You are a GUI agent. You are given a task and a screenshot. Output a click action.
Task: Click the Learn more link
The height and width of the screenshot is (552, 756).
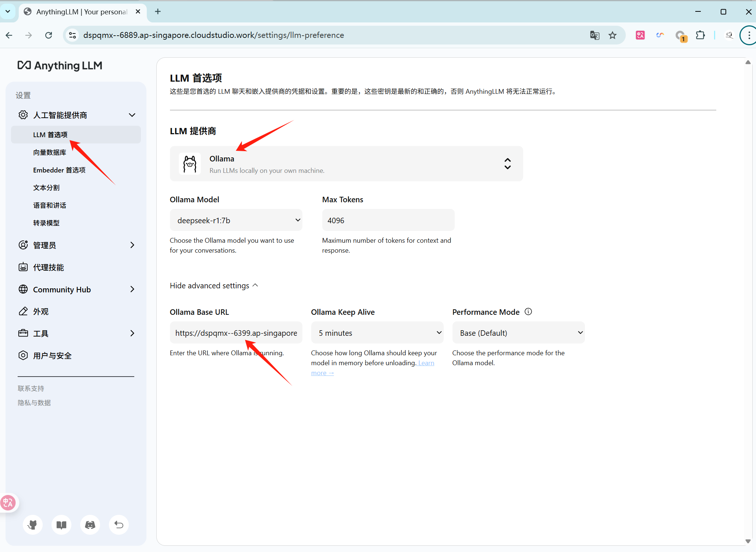coord(373,368)
